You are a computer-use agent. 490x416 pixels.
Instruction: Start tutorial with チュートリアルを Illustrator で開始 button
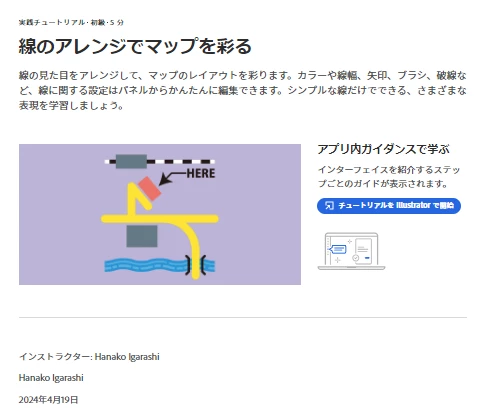[389, 206]
